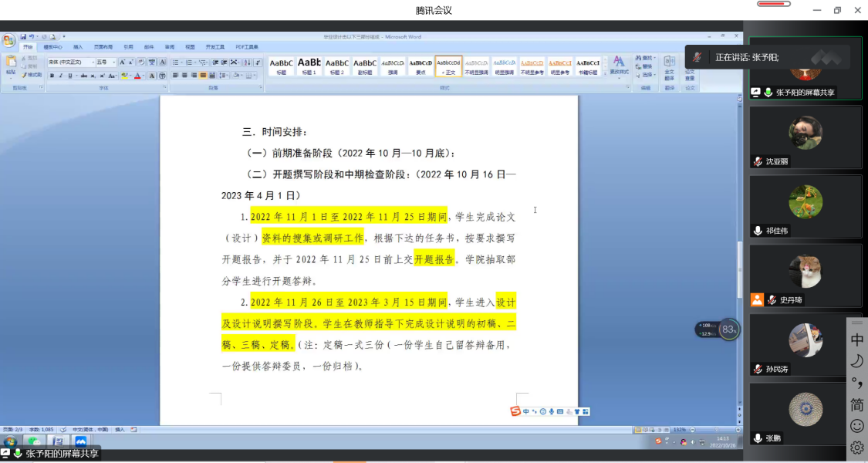The image size is (868, 463).
Task: Click the zoom slider in Word status bar
Action: pyautogui.click(x=718, y=429)
